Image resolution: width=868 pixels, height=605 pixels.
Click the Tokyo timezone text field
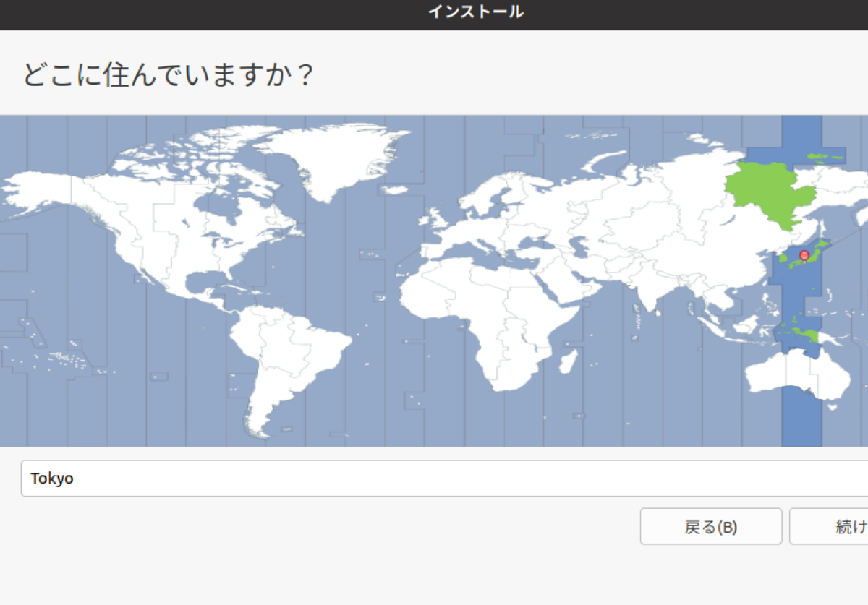coord(444,479)
